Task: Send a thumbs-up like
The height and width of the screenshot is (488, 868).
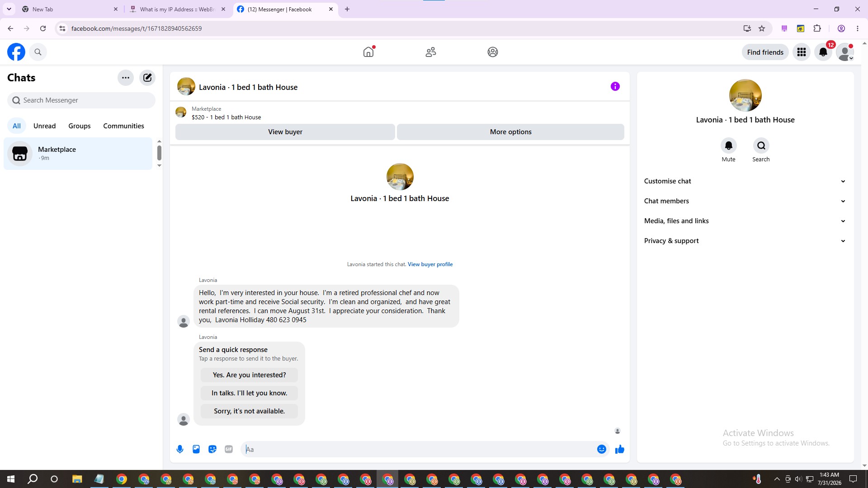Action: tap(620, 449)
